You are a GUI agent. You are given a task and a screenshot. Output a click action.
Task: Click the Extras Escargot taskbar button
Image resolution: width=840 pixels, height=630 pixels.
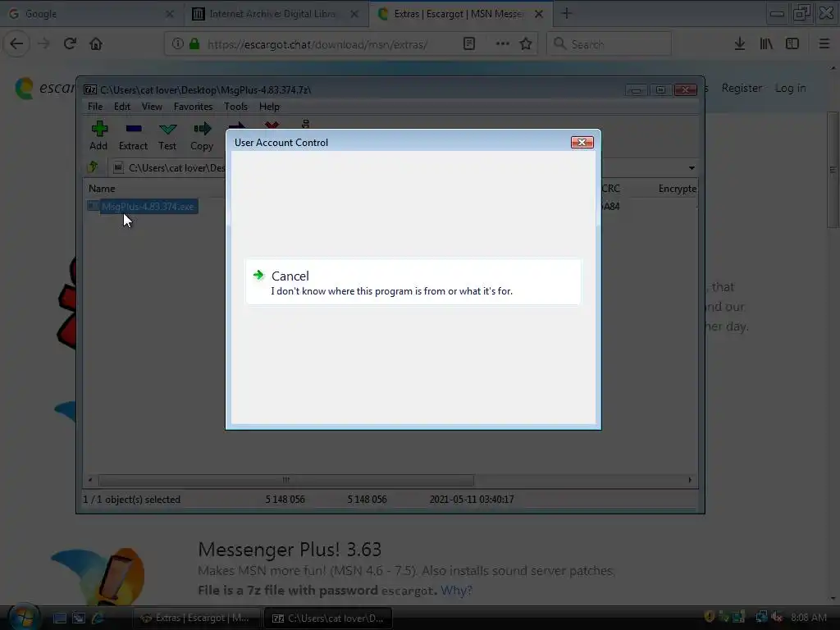196,619
